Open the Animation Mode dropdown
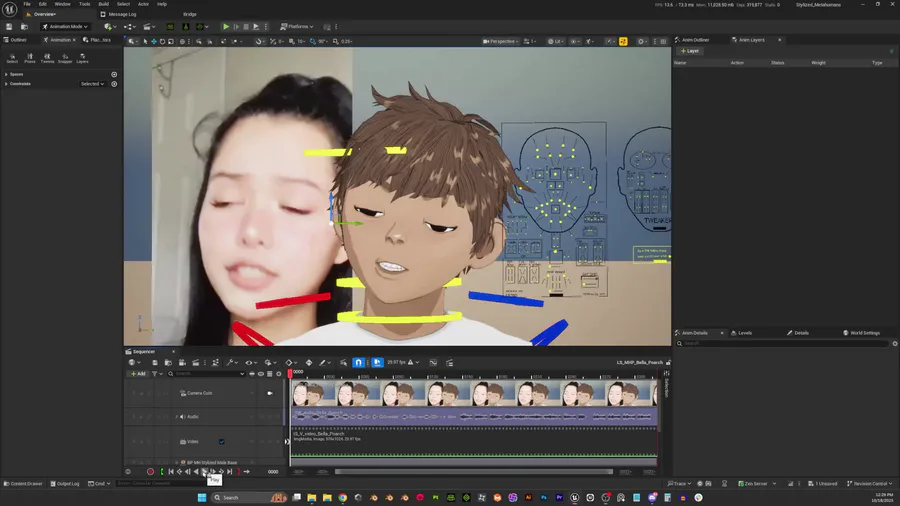900x506 pixels. [x=67, y=26]
